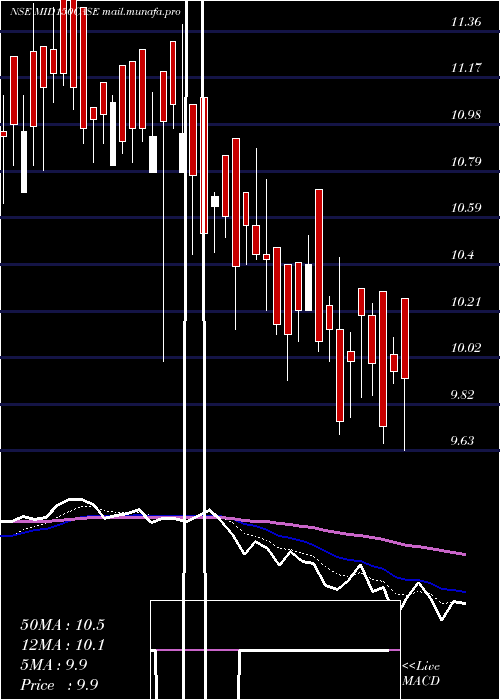Click the tall red candle reaching the 10.59 line

pos(319,266)
